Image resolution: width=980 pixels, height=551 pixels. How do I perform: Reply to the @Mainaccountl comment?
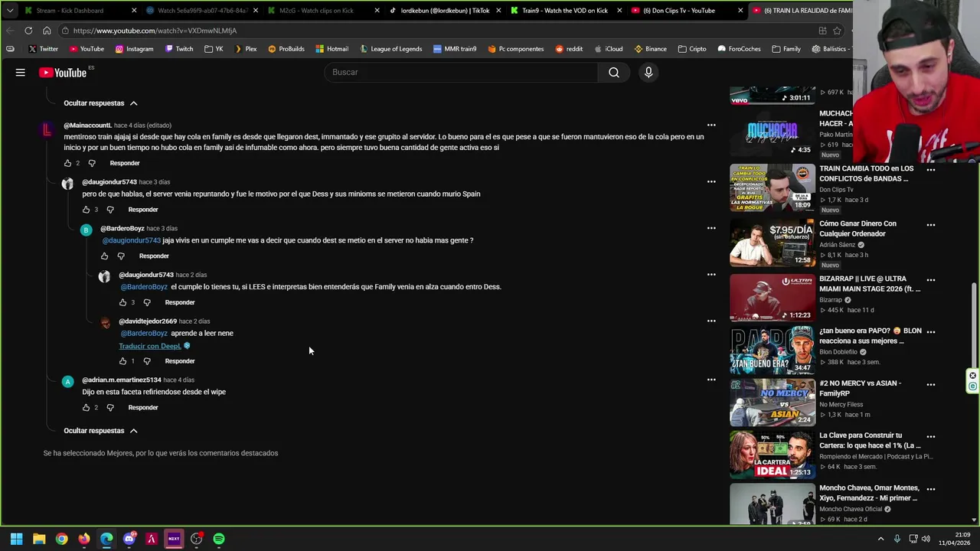pos(125,163)
